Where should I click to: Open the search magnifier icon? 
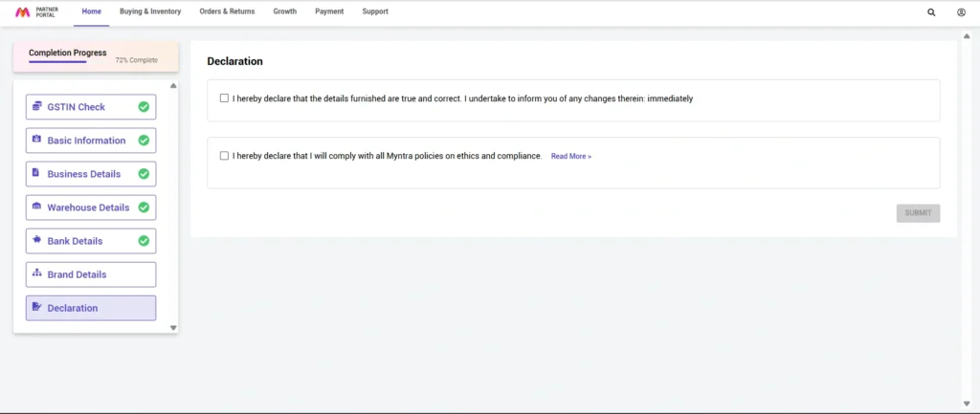(931, 11)
